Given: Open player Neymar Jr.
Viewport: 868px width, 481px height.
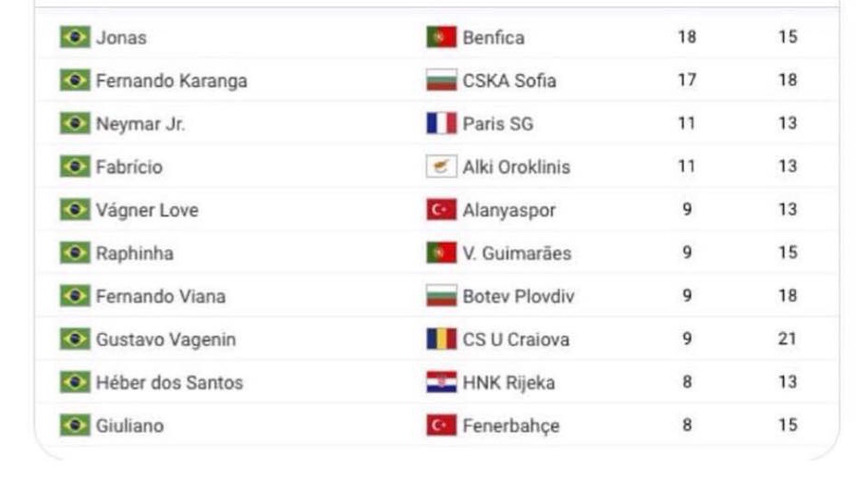Looking at the screenshot, I should [141, 124].
